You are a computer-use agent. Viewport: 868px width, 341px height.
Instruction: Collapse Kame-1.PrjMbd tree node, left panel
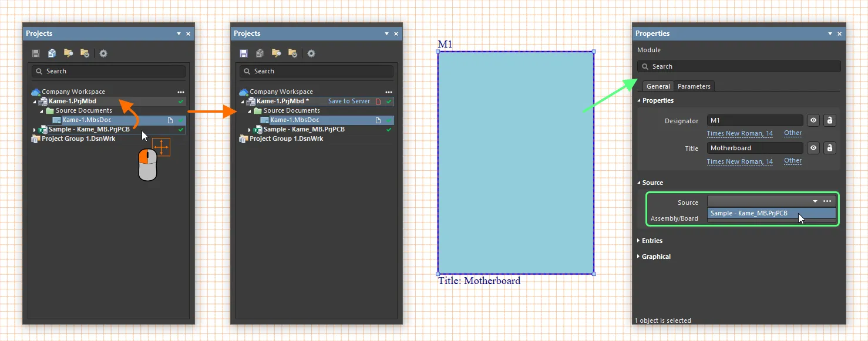click(x=35, y=102)
